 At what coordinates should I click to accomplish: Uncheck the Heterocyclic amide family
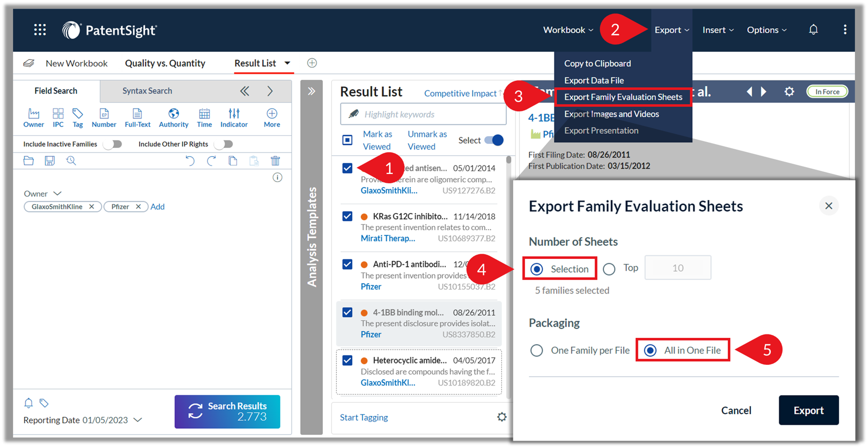coord(347,360)
